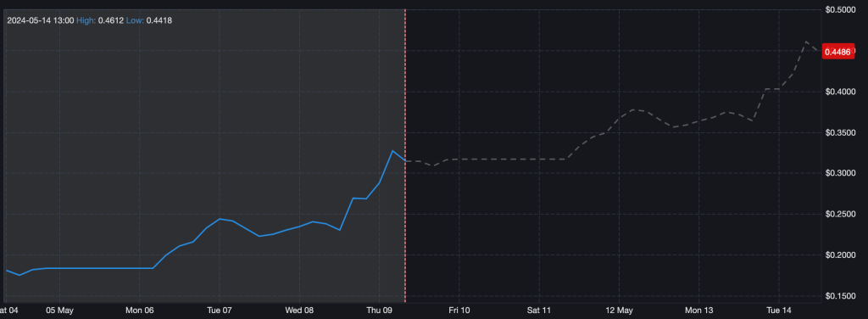Screen dimensions: 868x319
Task: Click the 05 May date label
Action: [60, 311]
